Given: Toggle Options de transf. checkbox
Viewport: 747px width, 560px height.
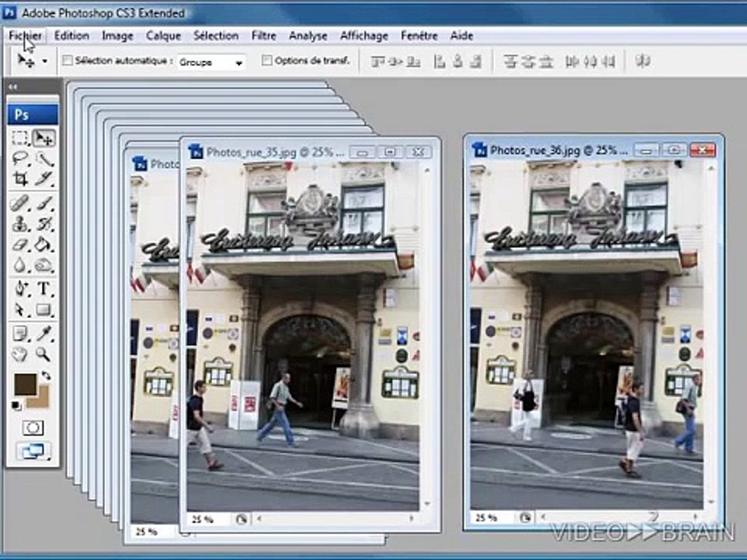Looking at the screenshot, I should pos(267,61).
